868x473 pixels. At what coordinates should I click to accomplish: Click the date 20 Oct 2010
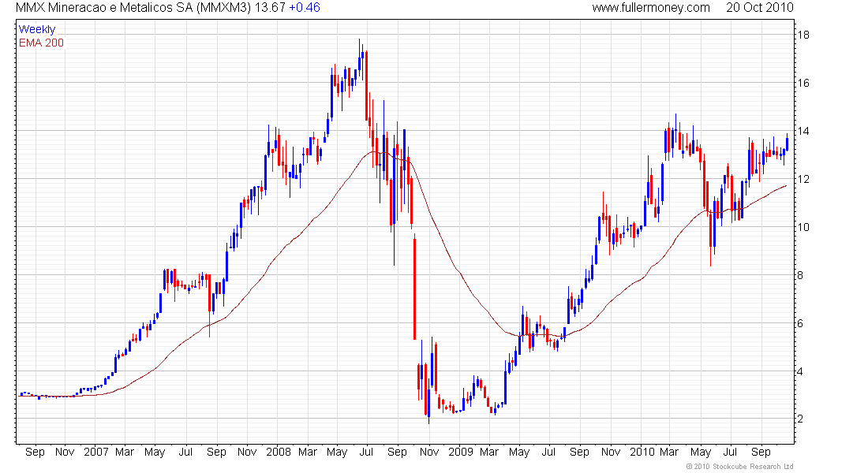click(x=759, y=8)
